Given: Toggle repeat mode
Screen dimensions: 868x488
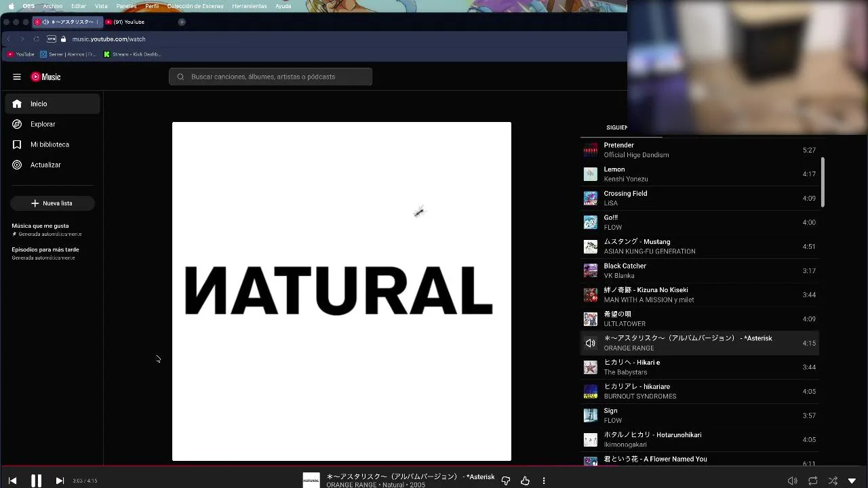Looking at the screenshot, I should coord(812,481).
